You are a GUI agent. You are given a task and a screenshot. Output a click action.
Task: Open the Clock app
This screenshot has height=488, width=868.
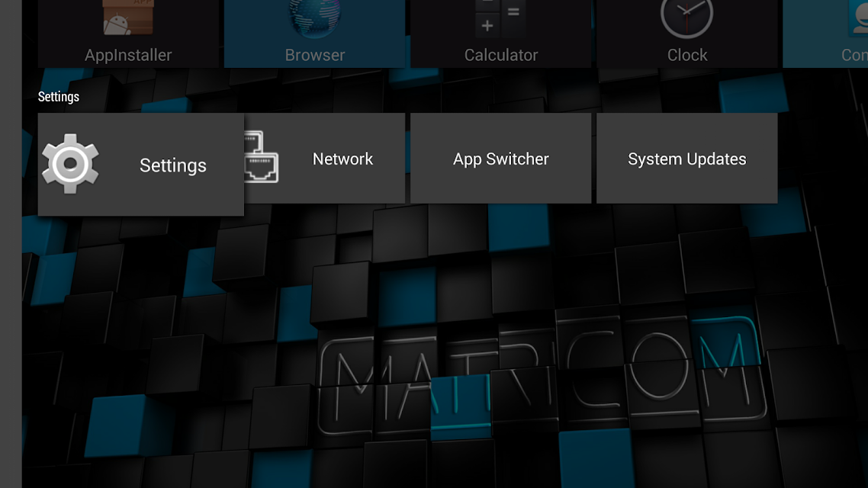coord(687,34)
